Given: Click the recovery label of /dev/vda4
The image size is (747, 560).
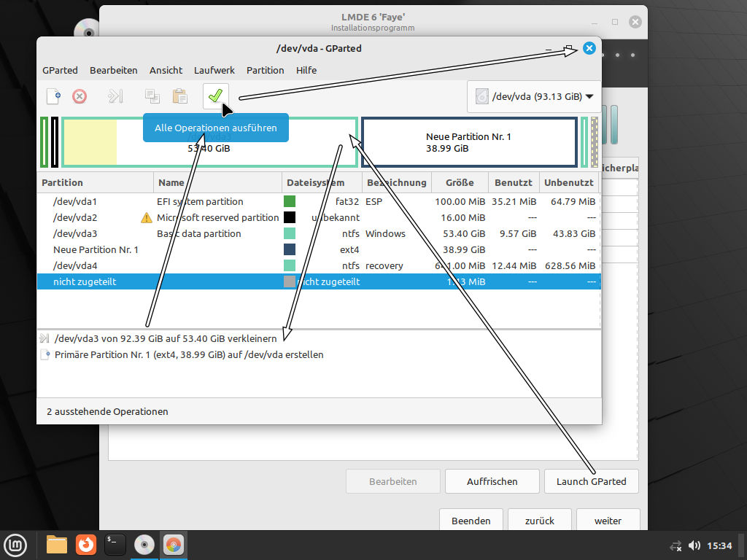Looking at the screenshot, I should (384, 265).
